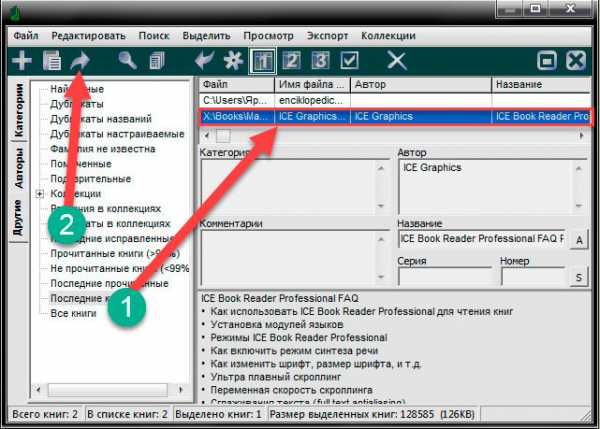Select view mode 3 icon
The width and height of the screenshot is (600, 429).
pos(321,60)
